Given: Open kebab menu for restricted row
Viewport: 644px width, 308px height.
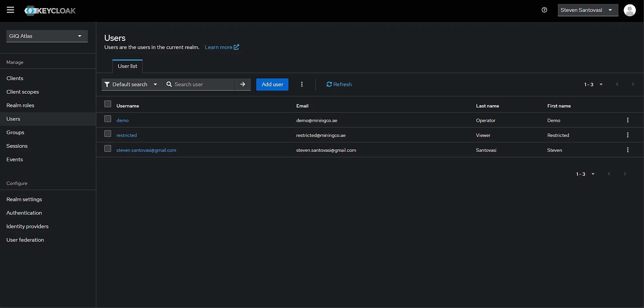Looking at the screenshot, I should pyautogui.click(x=628, y=135).
